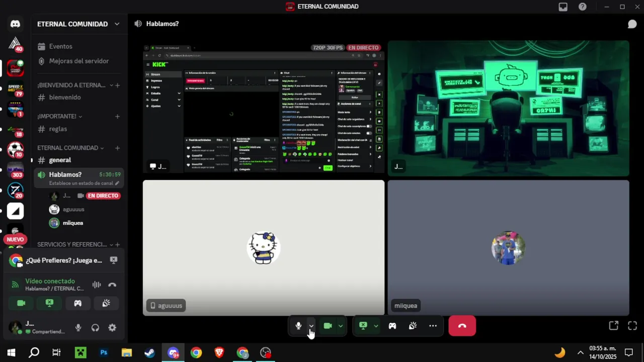Start an activity from bottom call bar

(392, 326)
